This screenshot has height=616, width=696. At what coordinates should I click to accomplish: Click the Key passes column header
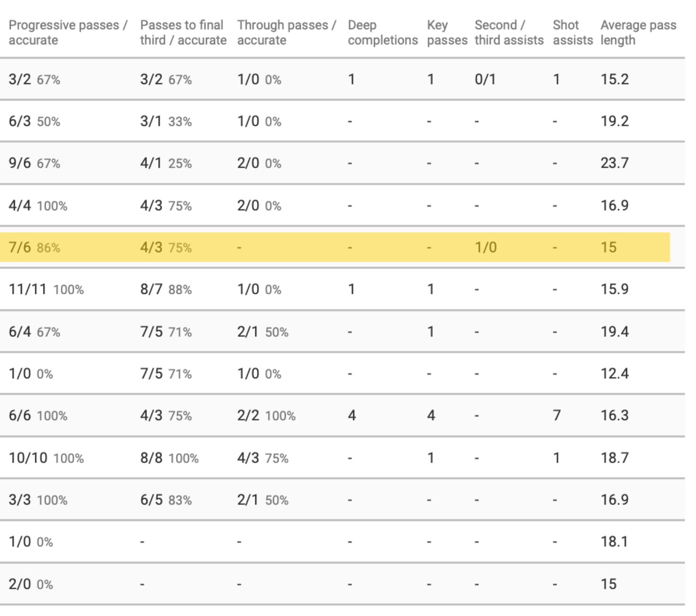(447, 32)
